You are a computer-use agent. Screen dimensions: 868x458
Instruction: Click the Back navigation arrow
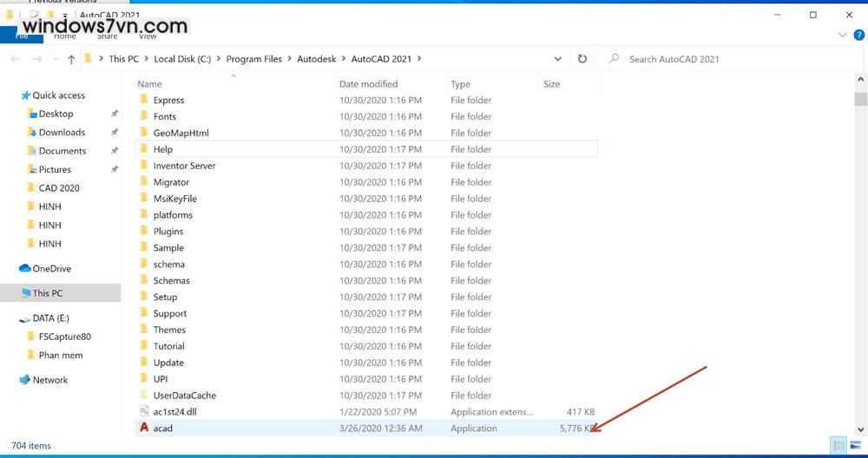(16, 59)
